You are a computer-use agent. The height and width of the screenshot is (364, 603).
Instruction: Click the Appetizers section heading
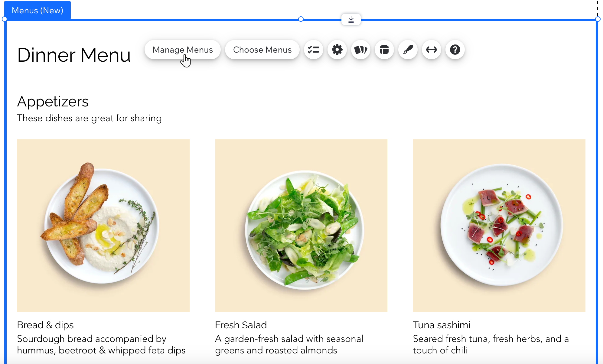[x=52, y=101]
